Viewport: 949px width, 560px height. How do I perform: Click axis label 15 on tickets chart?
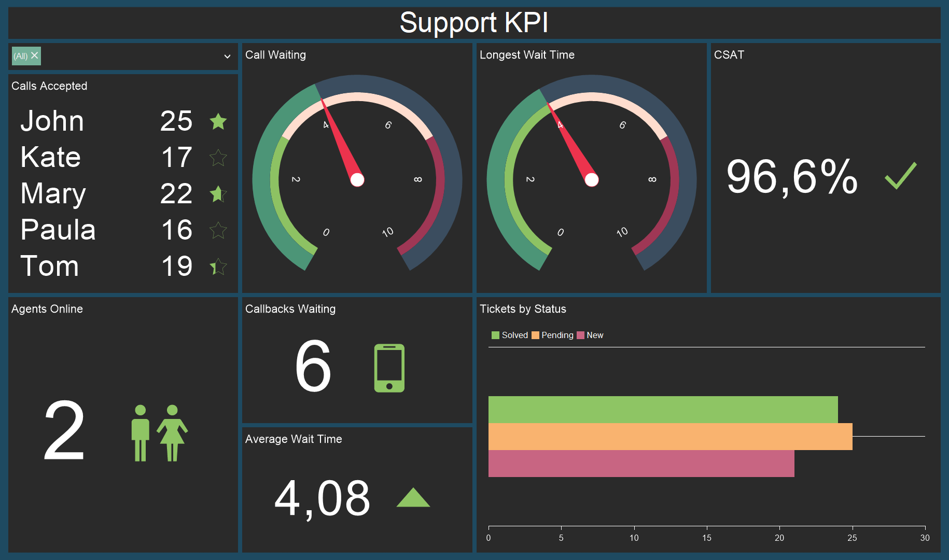[x=707, y=538]
